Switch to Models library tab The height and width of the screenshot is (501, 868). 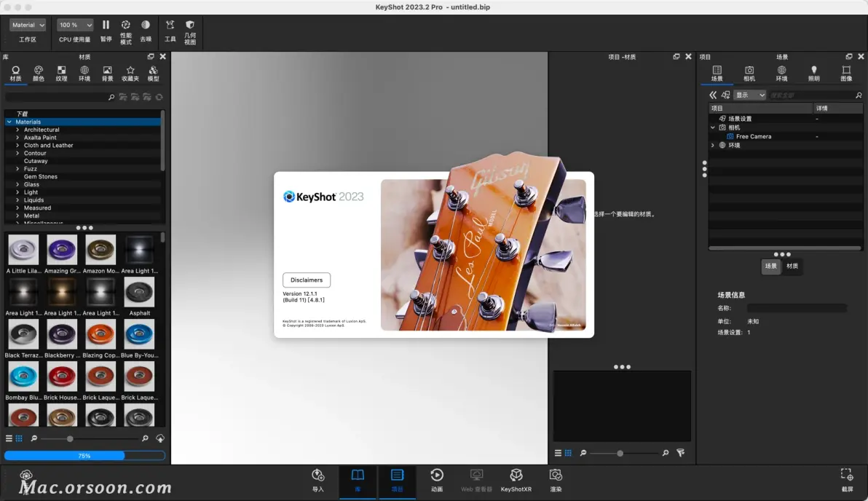tap(154, 74)
